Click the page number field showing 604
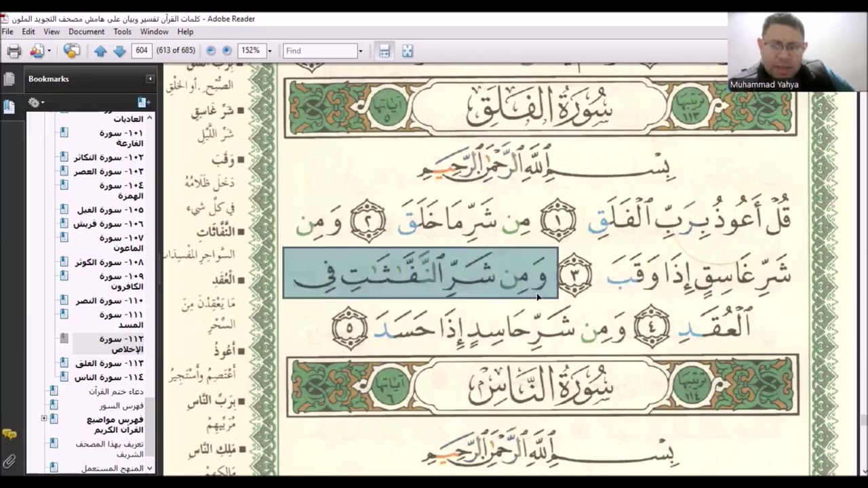Image resolution: width=868 pixels, height=488 pixels. point(141,51)
